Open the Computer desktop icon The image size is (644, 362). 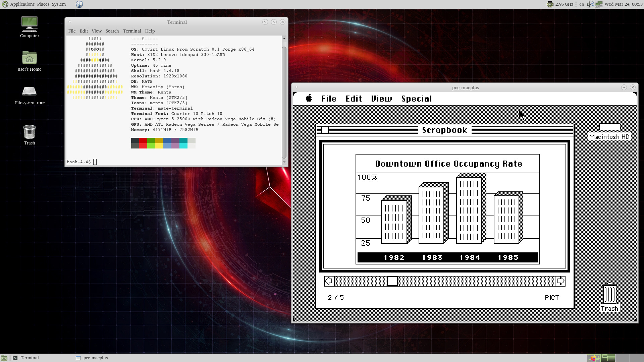point(30,24)
